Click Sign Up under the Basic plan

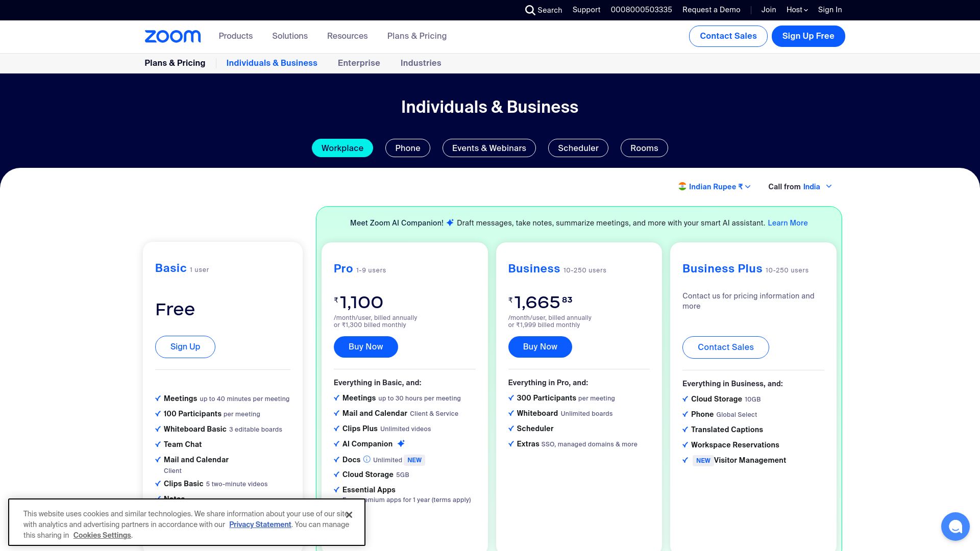click(185, 347)
